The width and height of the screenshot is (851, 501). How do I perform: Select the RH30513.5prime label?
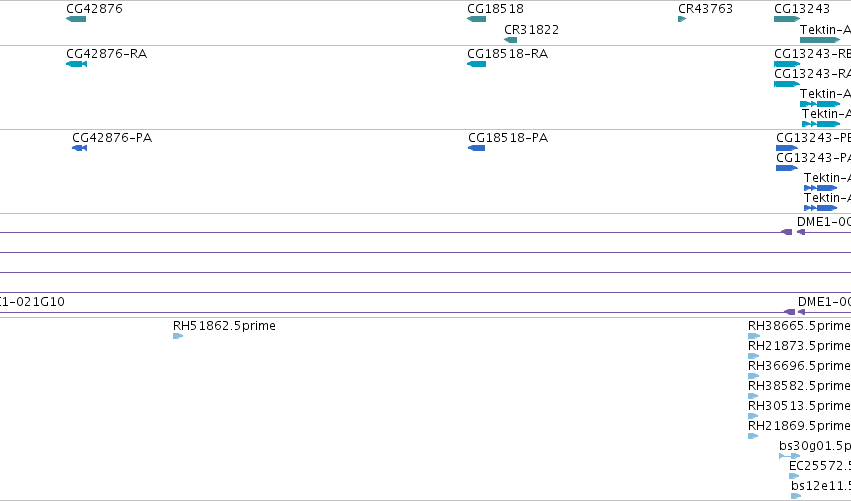(799, 406)
